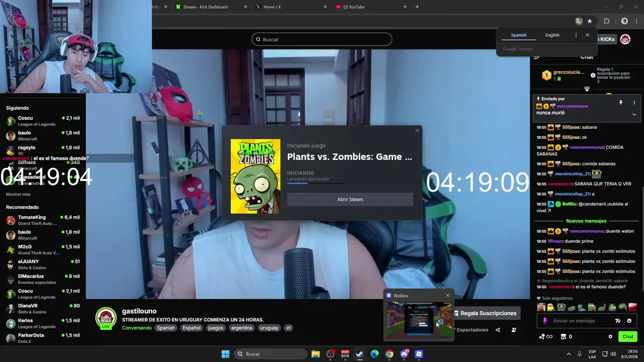644x362 pixels.
Task: Open a new browser tab
Action: (417, 7)
